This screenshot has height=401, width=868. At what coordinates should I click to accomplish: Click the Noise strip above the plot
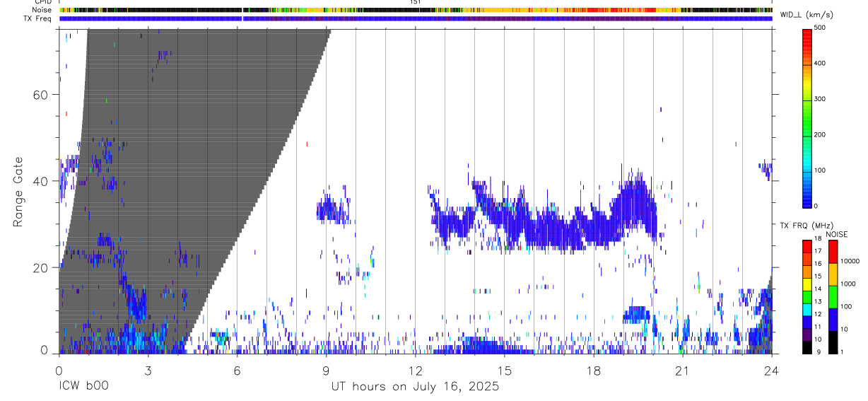click(x=416, y=10)
